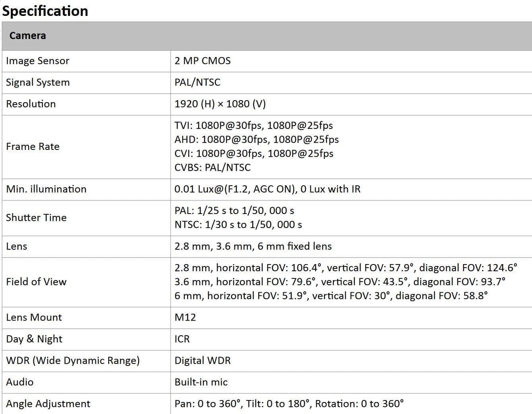Click the fixed lens value text
Image resolution: width=532 pixels, height=414 pixels.
[253, 246]
